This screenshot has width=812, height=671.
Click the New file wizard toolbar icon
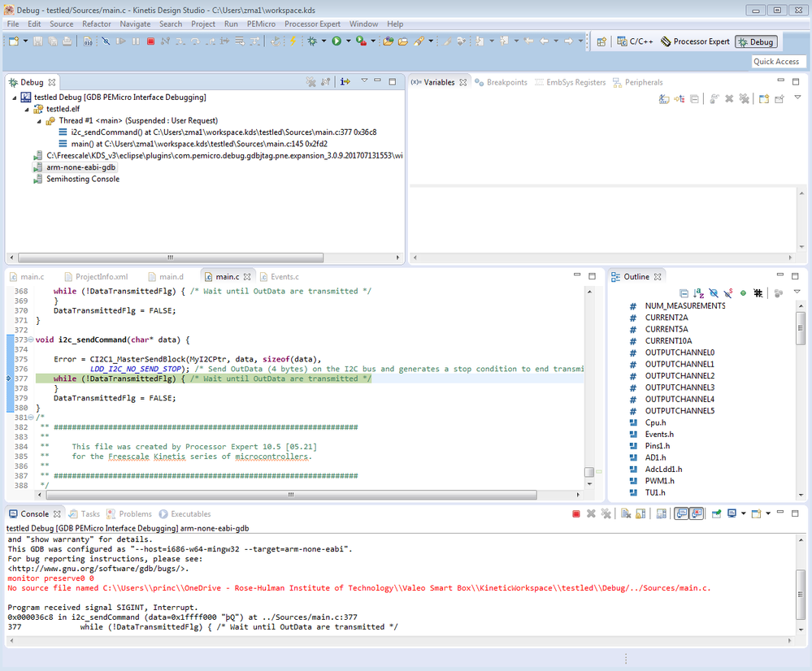pos(14,41)
